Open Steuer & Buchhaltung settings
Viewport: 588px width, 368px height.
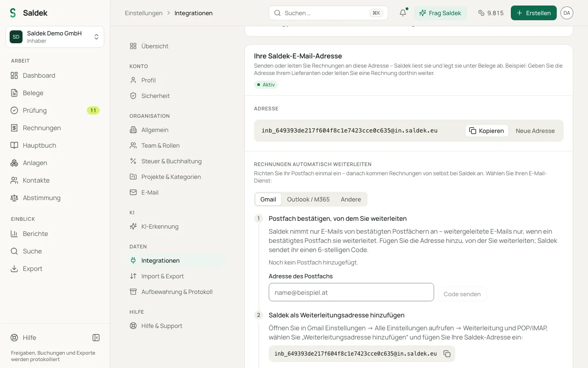tap(176, 161)
